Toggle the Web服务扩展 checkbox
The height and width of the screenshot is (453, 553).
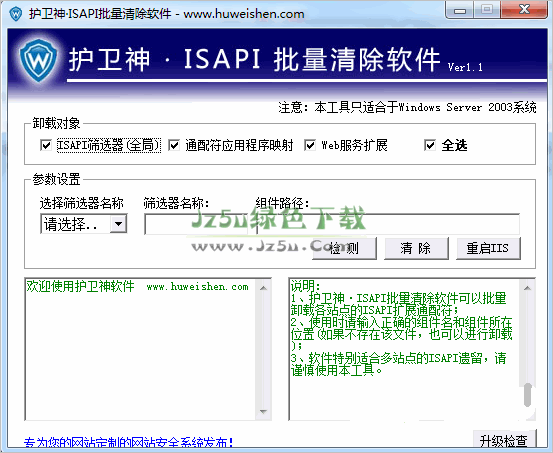(x=310, y=145)
